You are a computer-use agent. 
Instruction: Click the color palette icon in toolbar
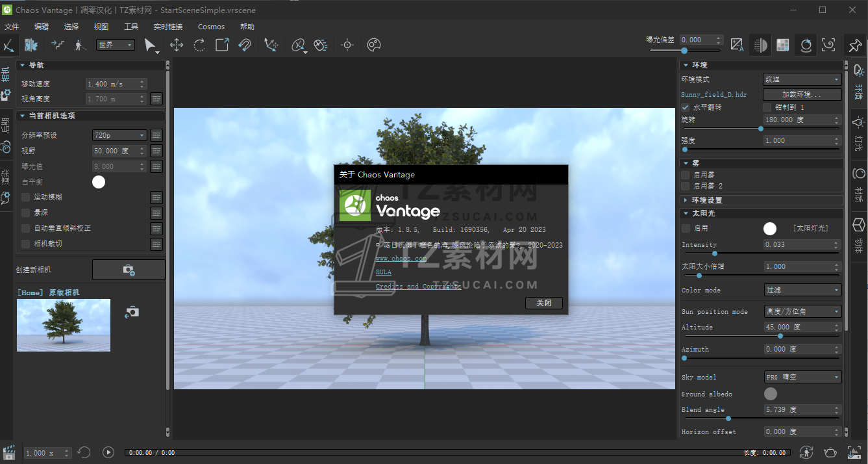pyautogui.click(x=373, y=45)
